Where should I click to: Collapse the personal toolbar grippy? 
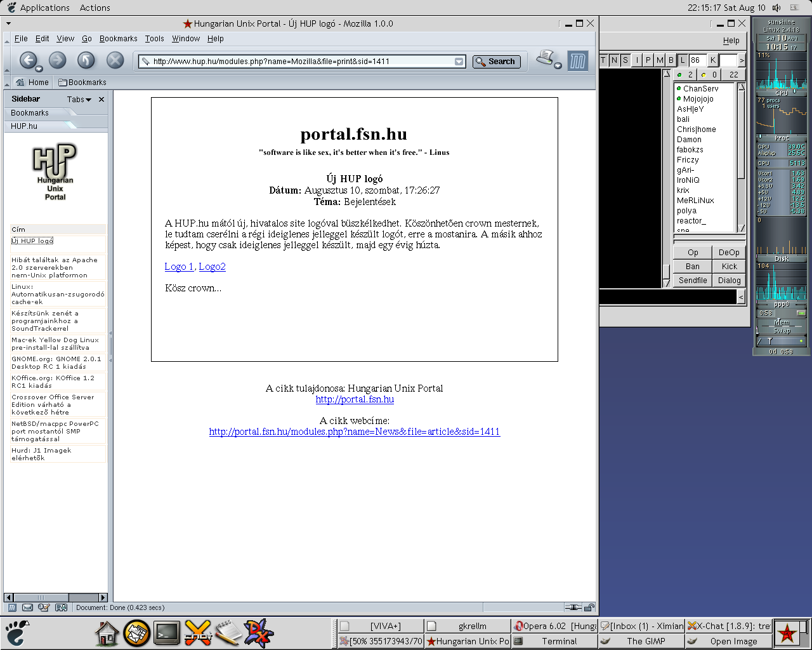click(x=7, y=83)
